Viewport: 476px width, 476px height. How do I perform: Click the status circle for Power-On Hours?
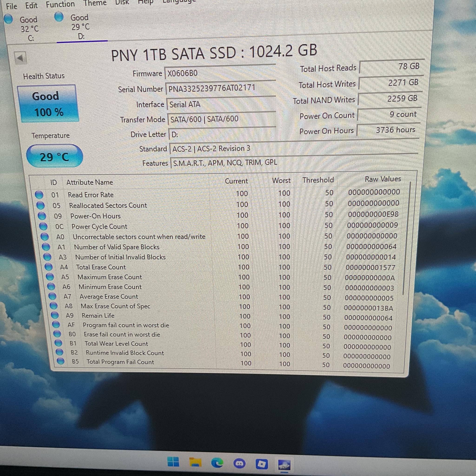pos(42,216)
